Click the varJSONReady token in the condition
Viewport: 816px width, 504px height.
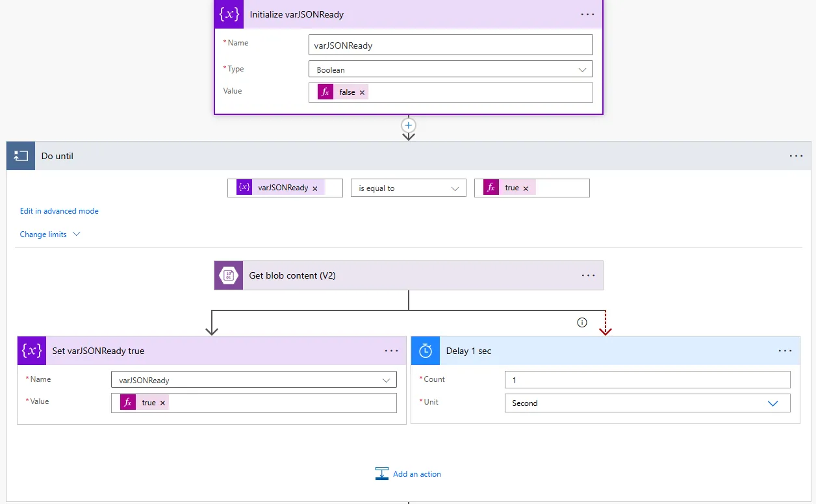pos(280,188)
